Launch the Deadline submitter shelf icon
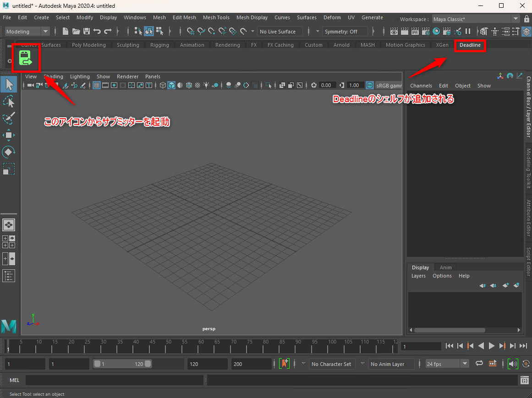 tap(26, 58)
